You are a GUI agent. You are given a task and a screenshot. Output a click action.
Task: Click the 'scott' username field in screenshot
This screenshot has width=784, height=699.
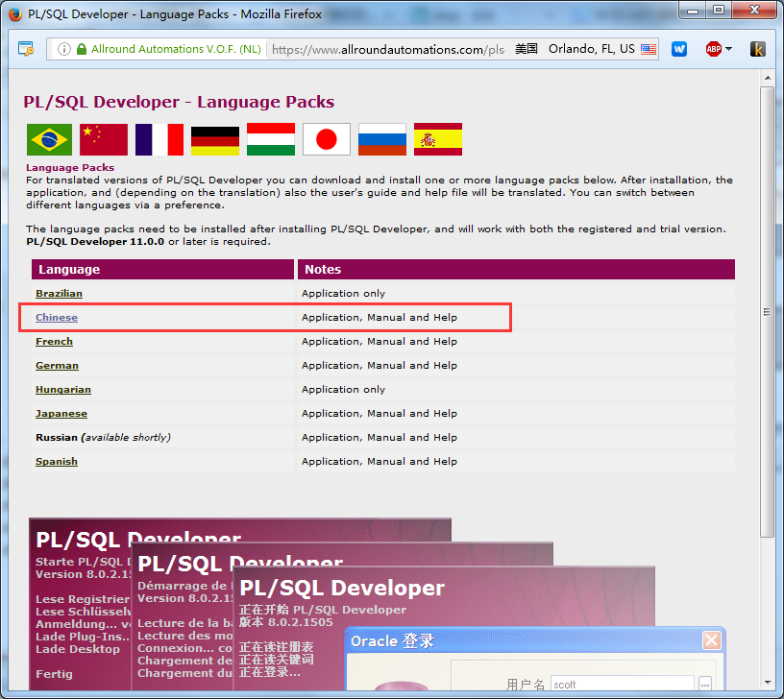[622, 684]
